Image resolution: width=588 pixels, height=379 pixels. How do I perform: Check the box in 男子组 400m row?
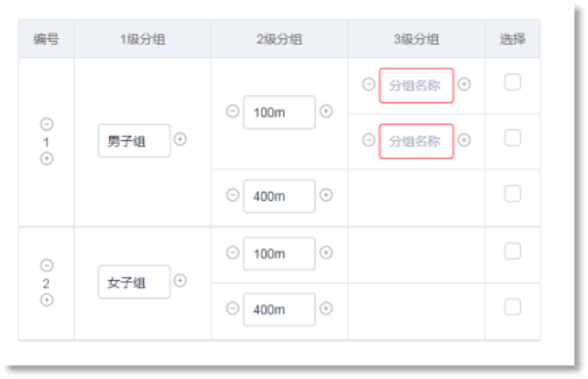tap(513, 194)
